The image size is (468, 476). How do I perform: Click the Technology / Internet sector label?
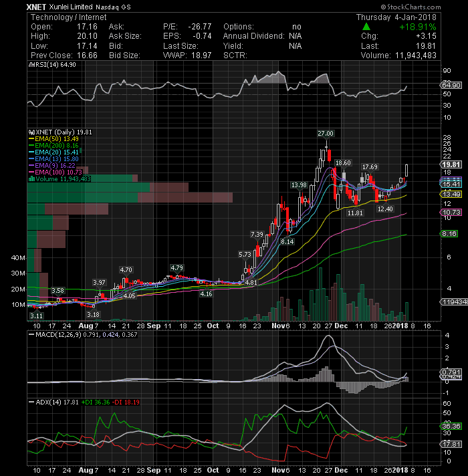click(69, 17)
